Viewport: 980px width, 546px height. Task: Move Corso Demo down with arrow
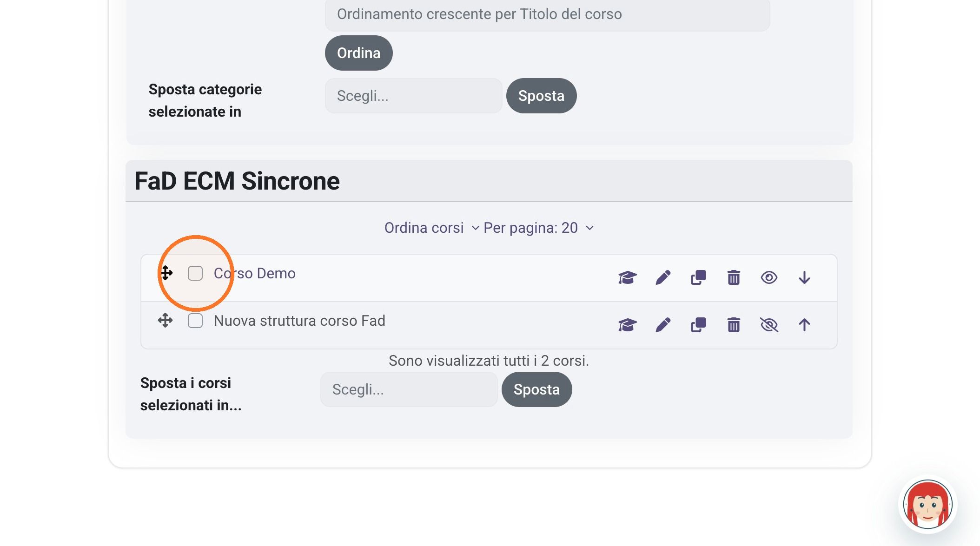(804, 277)
